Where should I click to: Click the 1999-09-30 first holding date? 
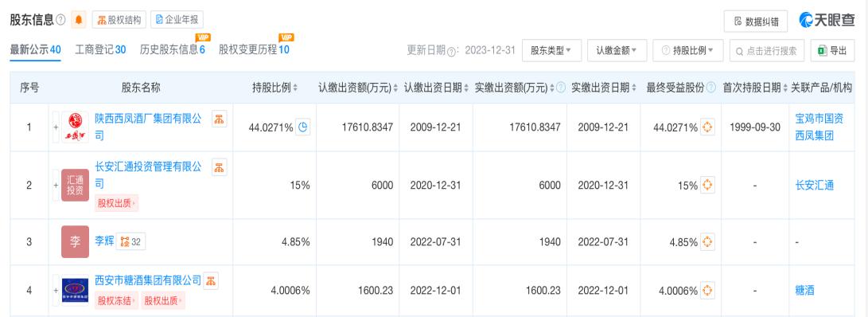point(755,127)
